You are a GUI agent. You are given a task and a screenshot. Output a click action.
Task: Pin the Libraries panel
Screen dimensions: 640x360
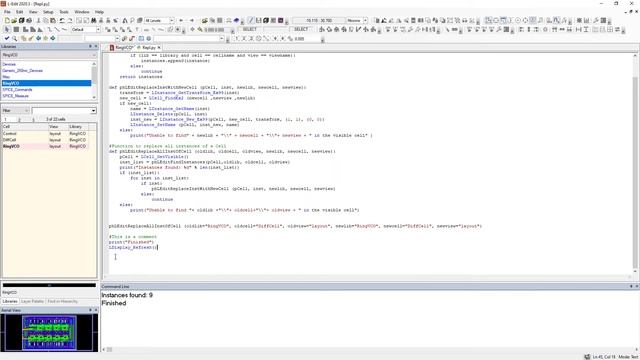[x=90, y=47]
